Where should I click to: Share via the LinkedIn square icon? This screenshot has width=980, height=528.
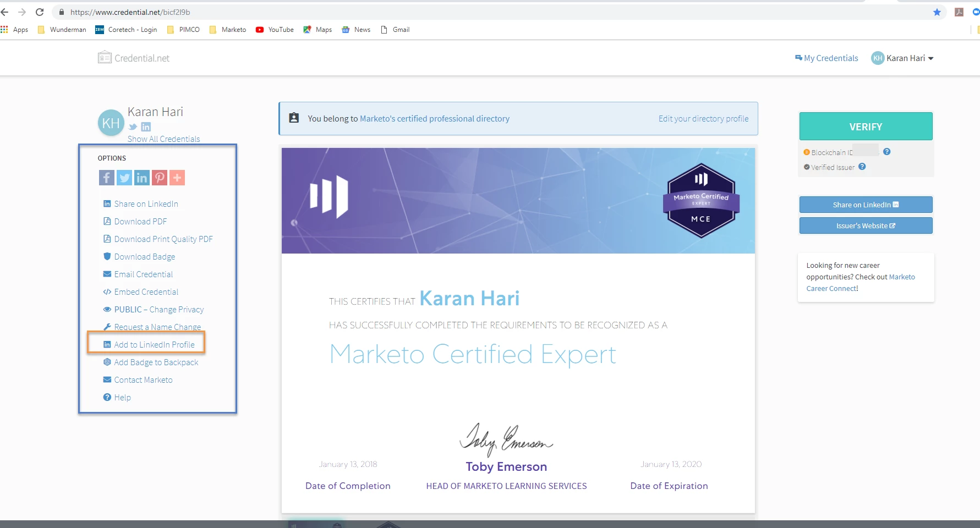[x=142, y=178]
